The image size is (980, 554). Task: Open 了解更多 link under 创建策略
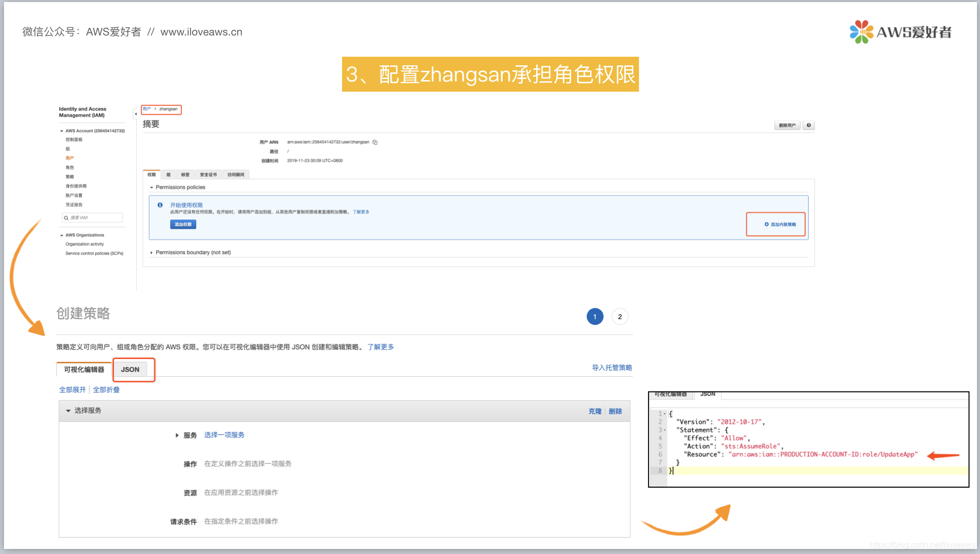(381, 347)
